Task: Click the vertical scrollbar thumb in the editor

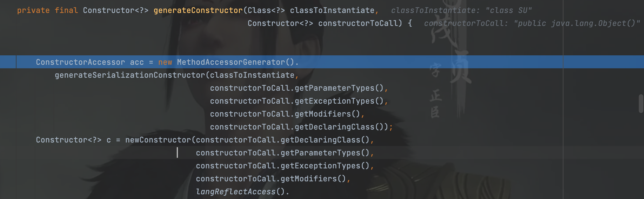Action: (641, 104)
